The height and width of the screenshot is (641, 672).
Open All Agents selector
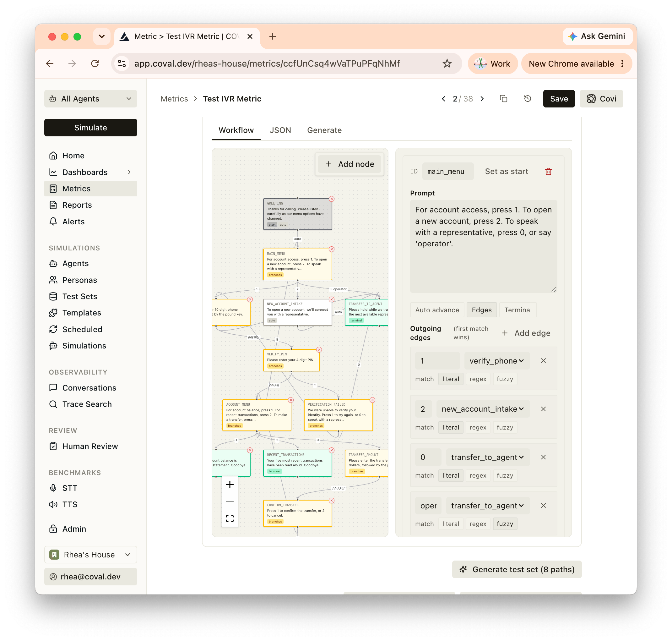pos(90,99)
